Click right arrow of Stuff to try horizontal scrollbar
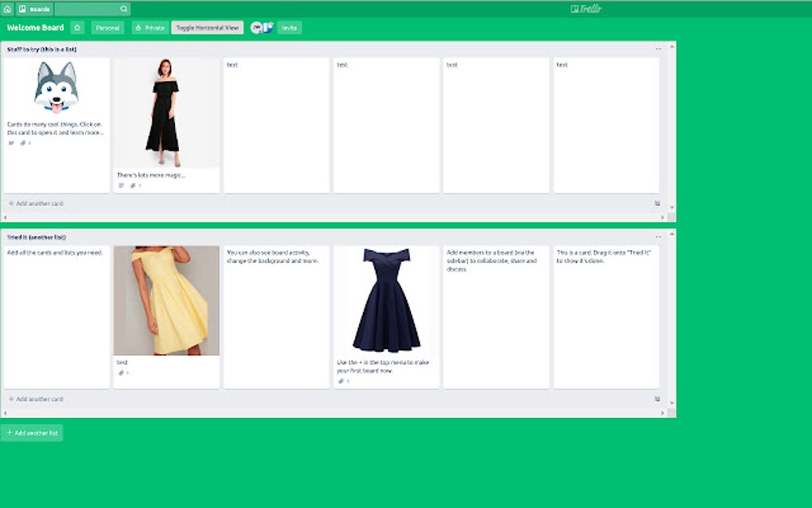 tap(662, 217)
